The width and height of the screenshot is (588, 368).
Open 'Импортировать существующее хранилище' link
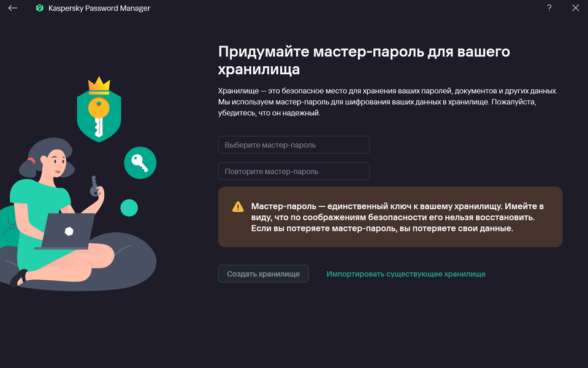406,274
